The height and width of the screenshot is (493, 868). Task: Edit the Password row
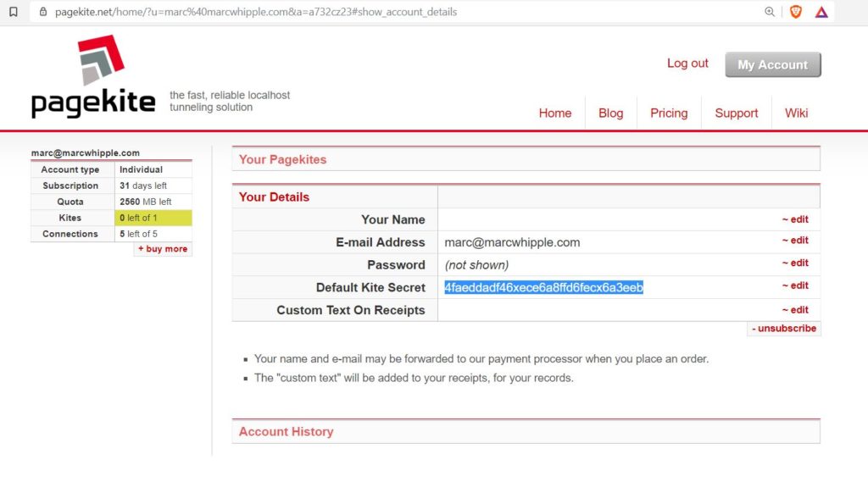(x=795, y=263)
